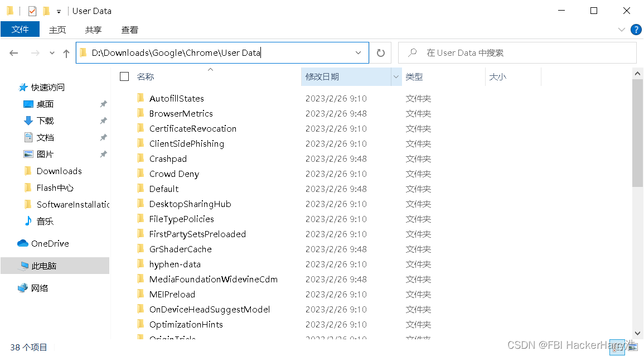Open SoftwareInstallation folder in navigation pane
The image size is (644, 356).
pos(72,205)
